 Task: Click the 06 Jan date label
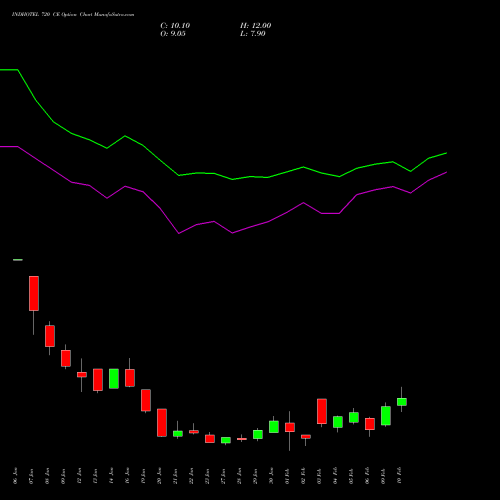click(15, 476)
